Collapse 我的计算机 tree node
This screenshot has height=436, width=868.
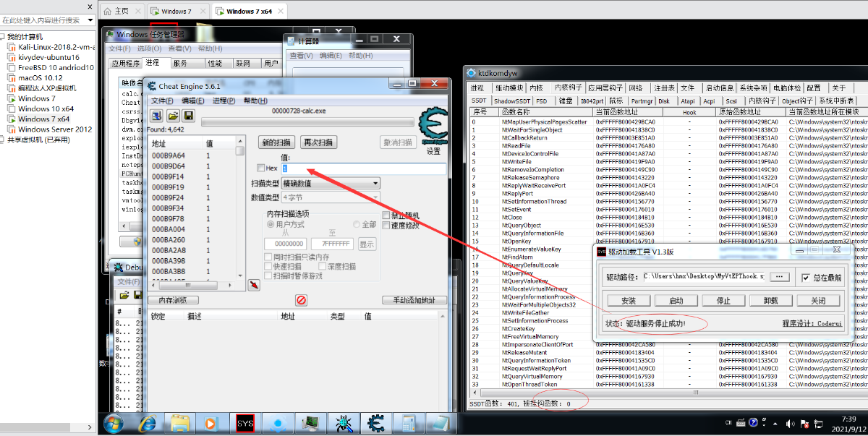3,36
